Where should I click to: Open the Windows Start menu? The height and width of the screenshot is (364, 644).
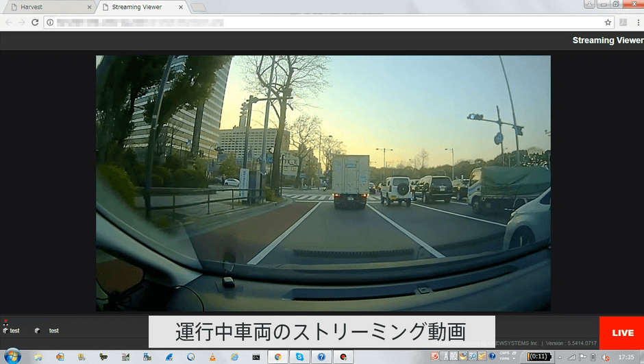click(x=12, y=356)
